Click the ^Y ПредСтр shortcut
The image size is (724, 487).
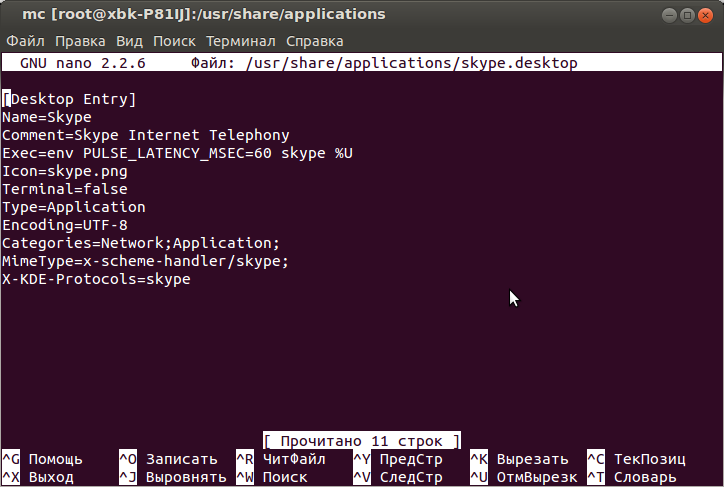(x=398, y=459)
